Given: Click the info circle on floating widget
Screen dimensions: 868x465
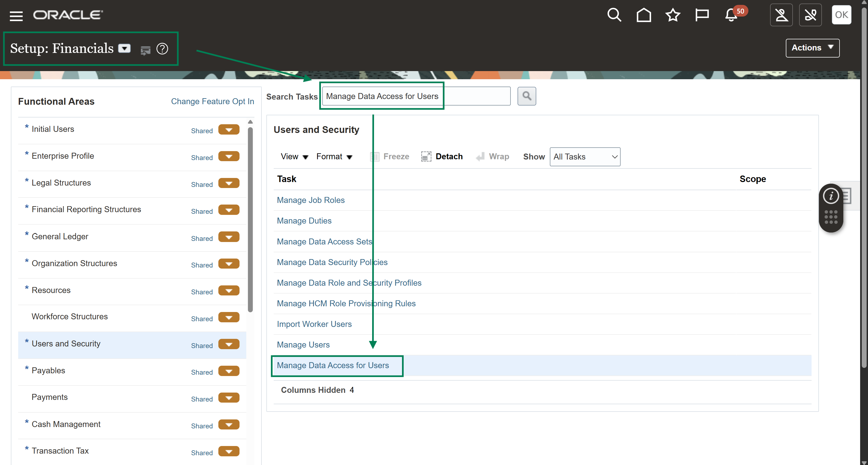Looking at the screenshot, I should point(831,196).
